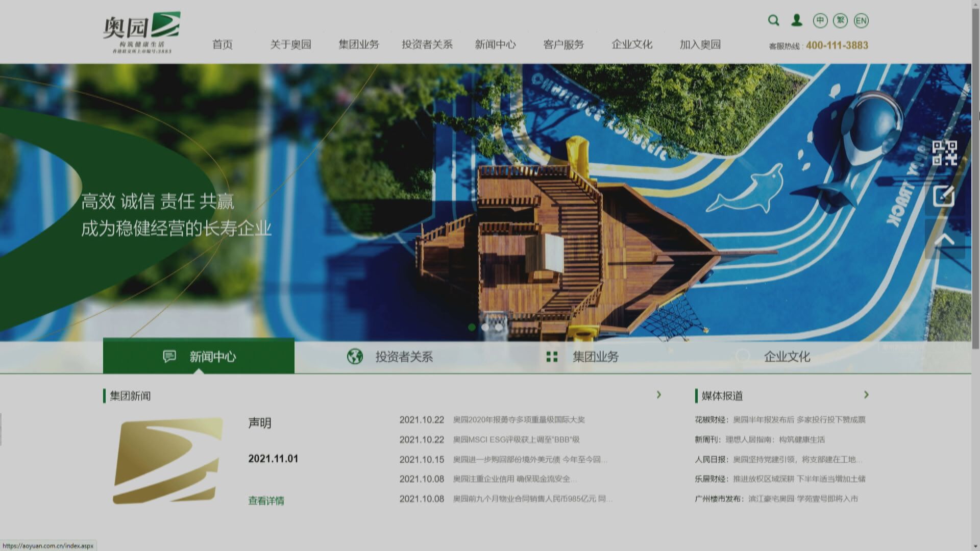Click the globe icon beside 投资者关系

(x=354, y=357)
